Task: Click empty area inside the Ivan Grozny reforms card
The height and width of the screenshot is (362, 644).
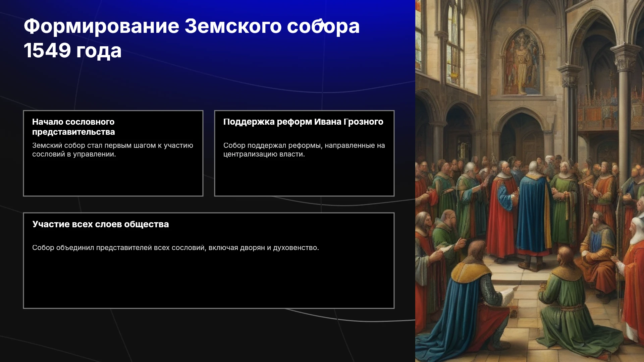Action: click(304, 178)
